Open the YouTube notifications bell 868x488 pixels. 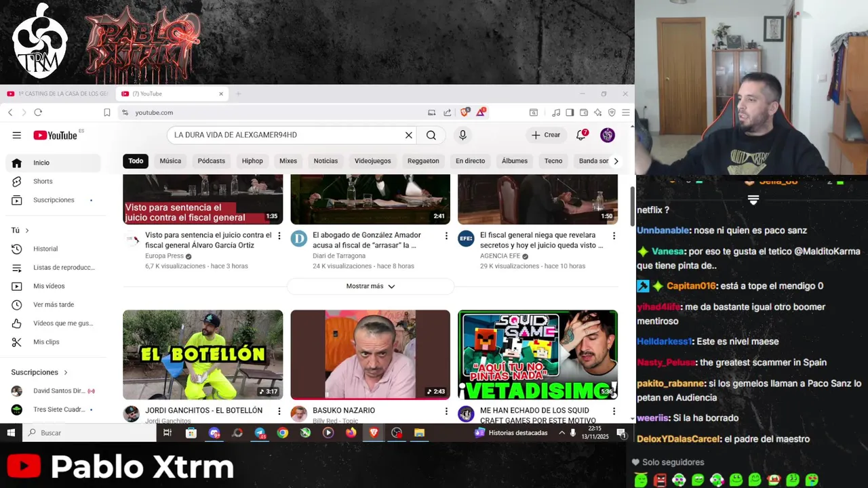[581, 135]
